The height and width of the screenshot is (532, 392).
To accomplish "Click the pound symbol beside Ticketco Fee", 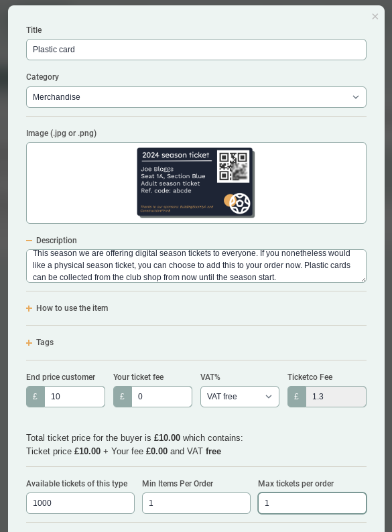I will point(297,397).
